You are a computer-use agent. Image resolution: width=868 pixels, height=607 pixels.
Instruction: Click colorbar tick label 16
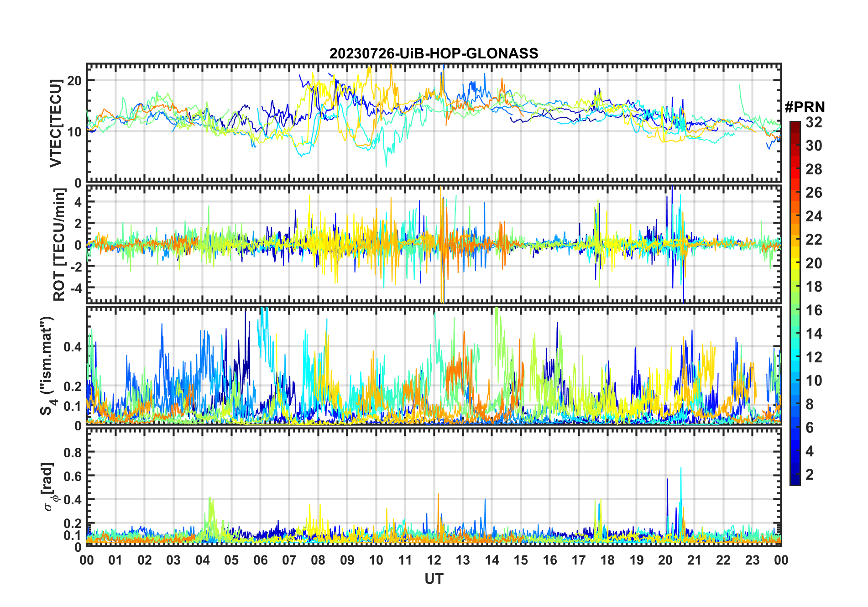813,311
